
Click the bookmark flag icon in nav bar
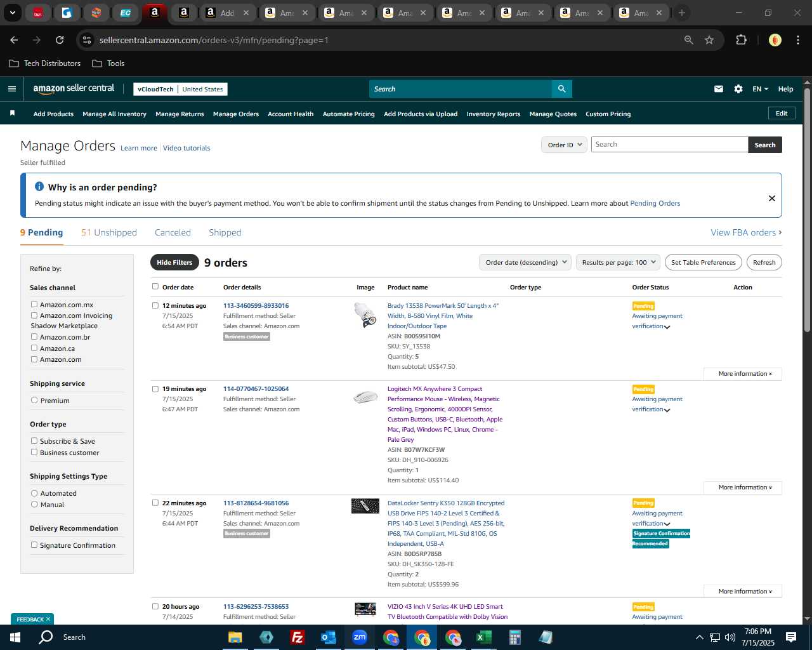click(x=12, y=113)
